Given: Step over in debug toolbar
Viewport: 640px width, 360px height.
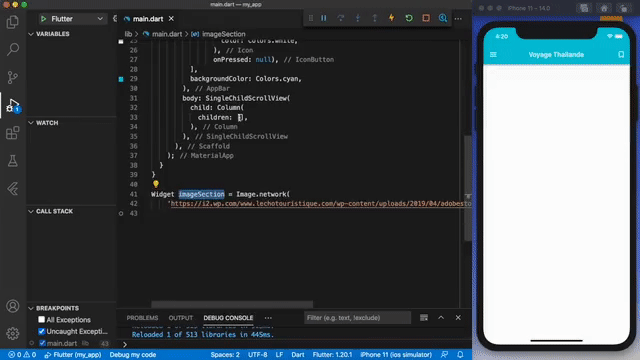Looking at the screenshot, I should (x=341, y=18).
